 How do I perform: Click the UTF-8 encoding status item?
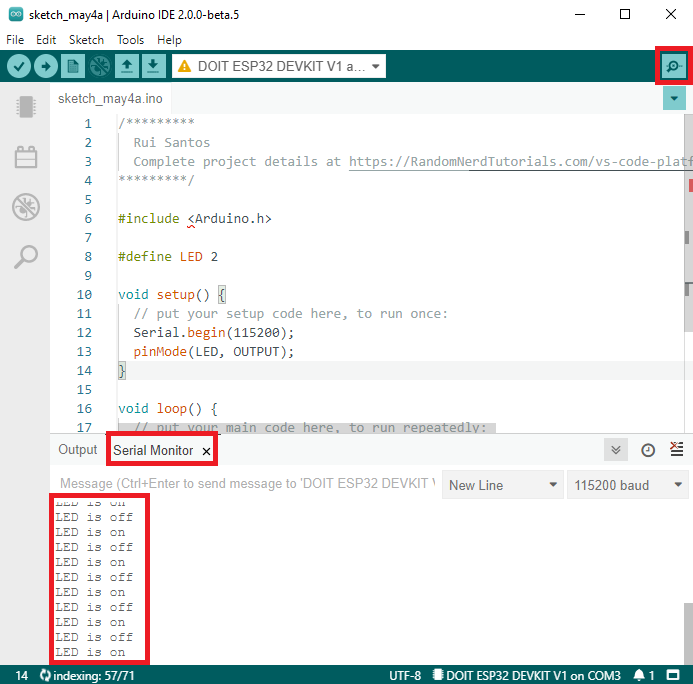point(405,675)
